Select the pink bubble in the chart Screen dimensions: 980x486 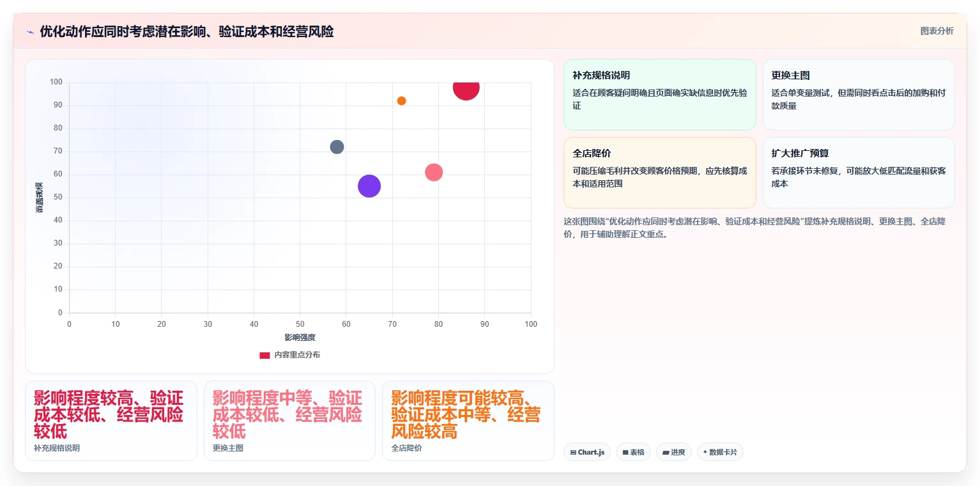click(434, 172)
